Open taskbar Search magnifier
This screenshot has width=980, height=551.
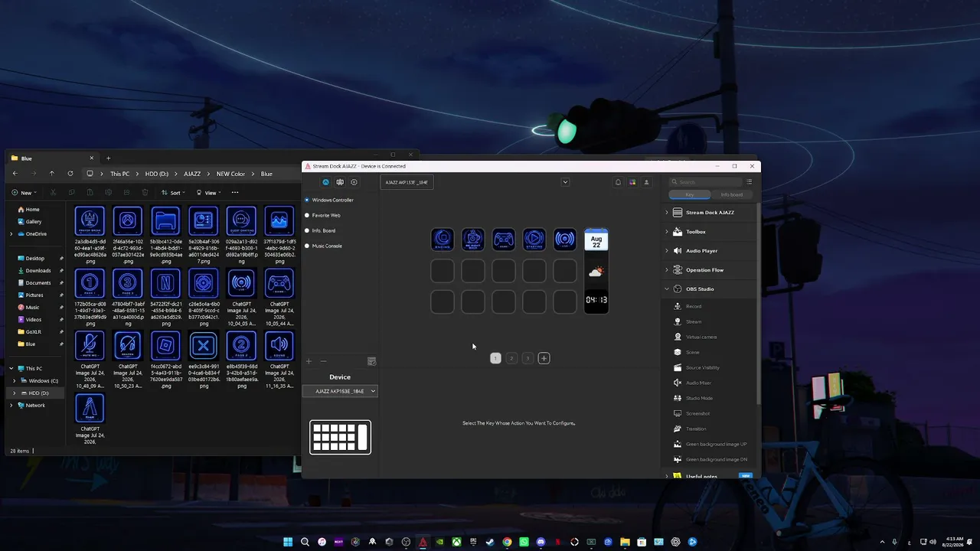305,542
